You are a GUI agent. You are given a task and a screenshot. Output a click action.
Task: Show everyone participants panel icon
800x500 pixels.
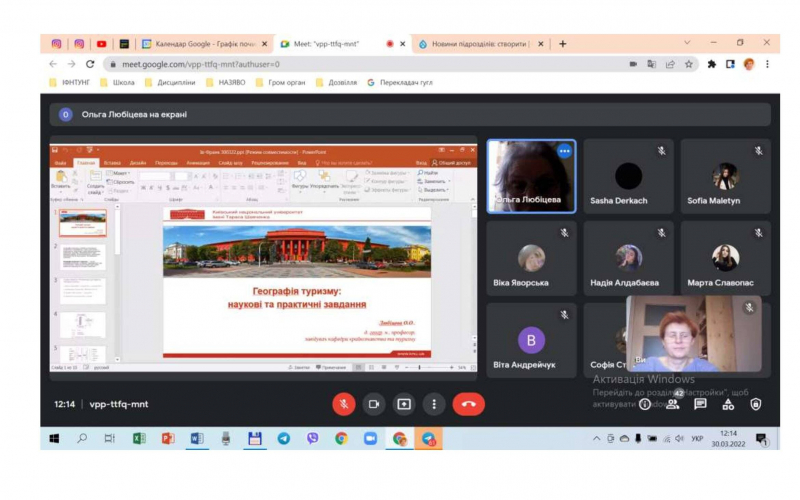click(x=673, y=405)
